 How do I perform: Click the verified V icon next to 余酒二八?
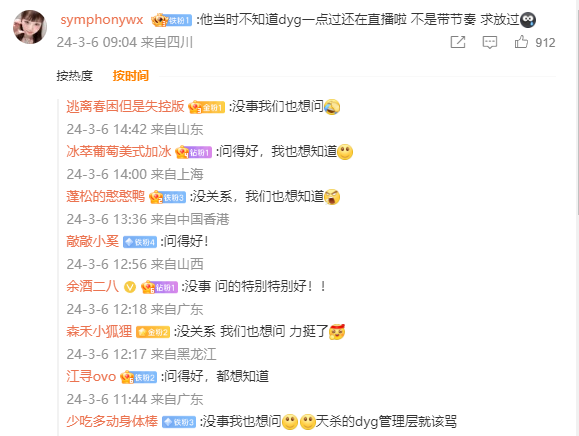(x=130, y=287)
